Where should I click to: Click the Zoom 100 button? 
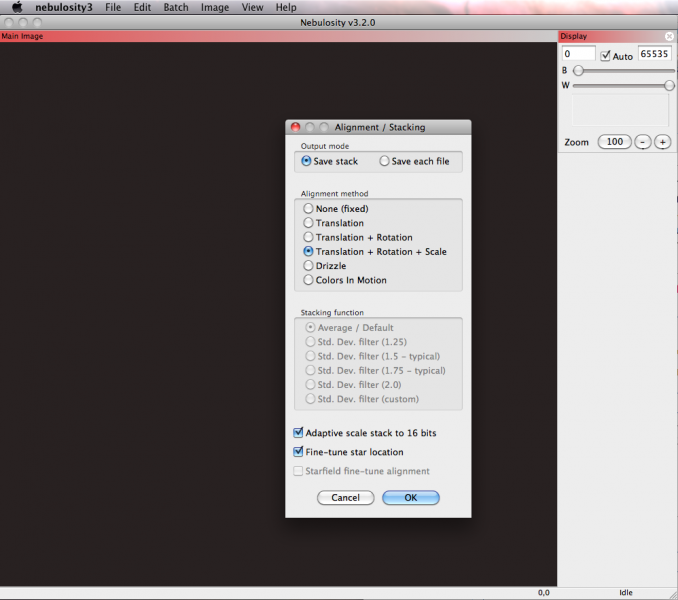(614, 142)
